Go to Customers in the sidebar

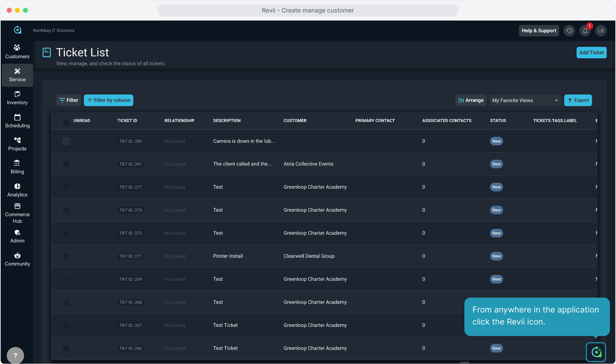tap(17, 52)
